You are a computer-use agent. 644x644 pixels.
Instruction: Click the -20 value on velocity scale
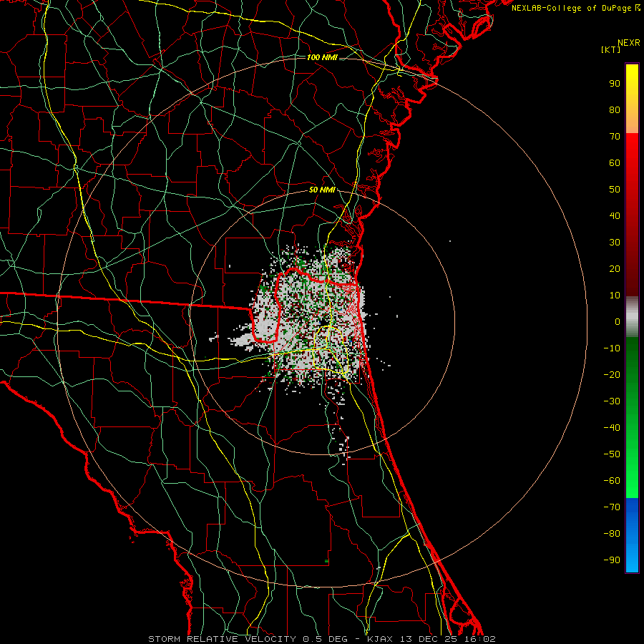click(612, 375)
